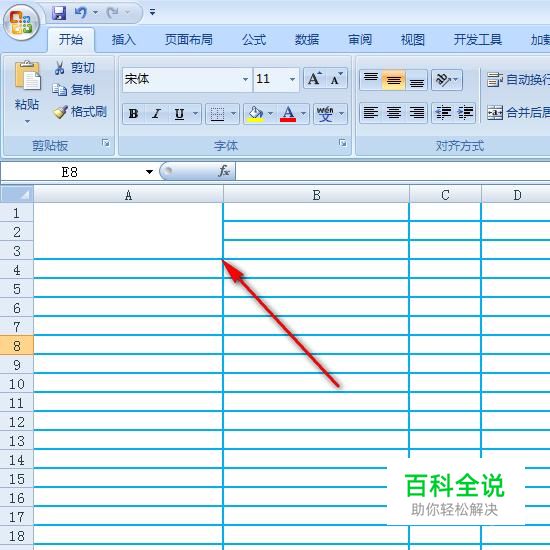Apply red font color
The width and height of the screenshot is (550, 550).
point(288,114)
